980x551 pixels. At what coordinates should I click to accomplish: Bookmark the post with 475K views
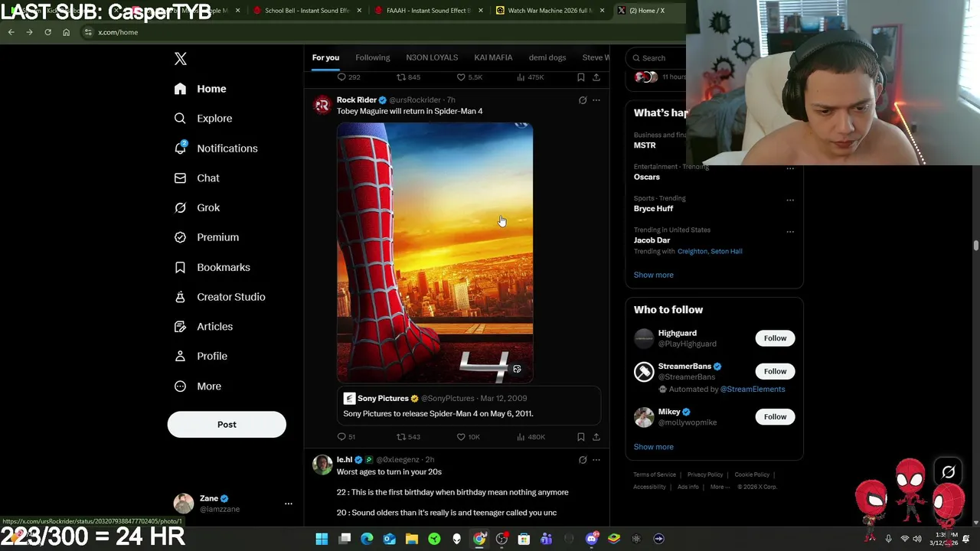581,77
